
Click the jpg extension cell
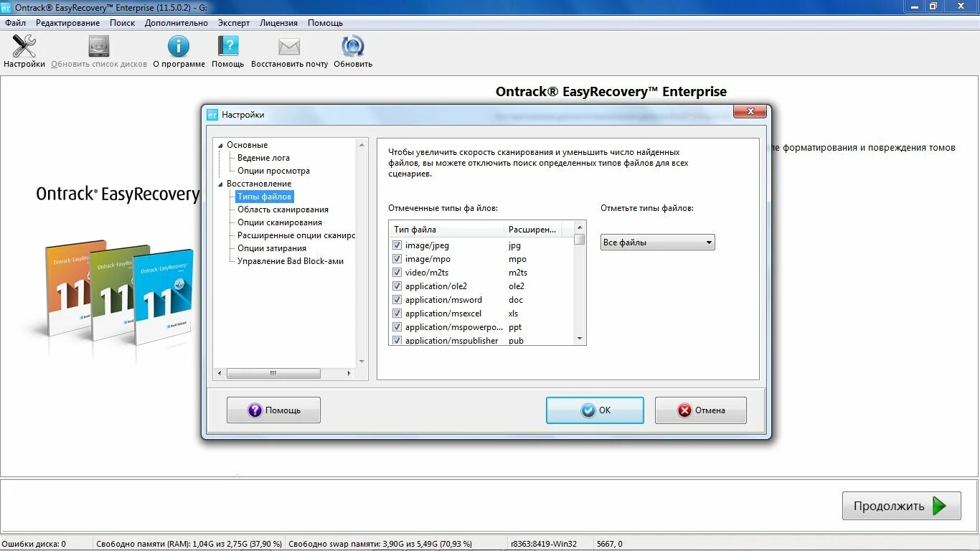[x=515, y=245]
